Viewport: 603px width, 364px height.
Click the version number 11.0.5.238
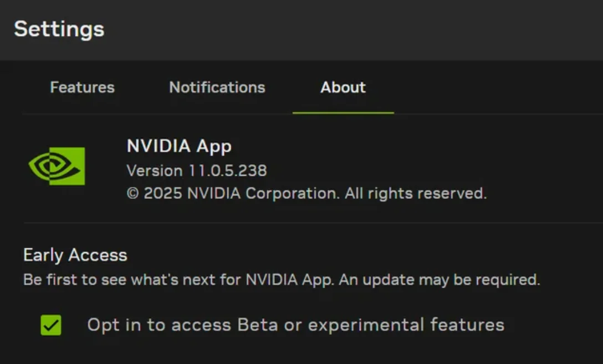click(227, 171)
